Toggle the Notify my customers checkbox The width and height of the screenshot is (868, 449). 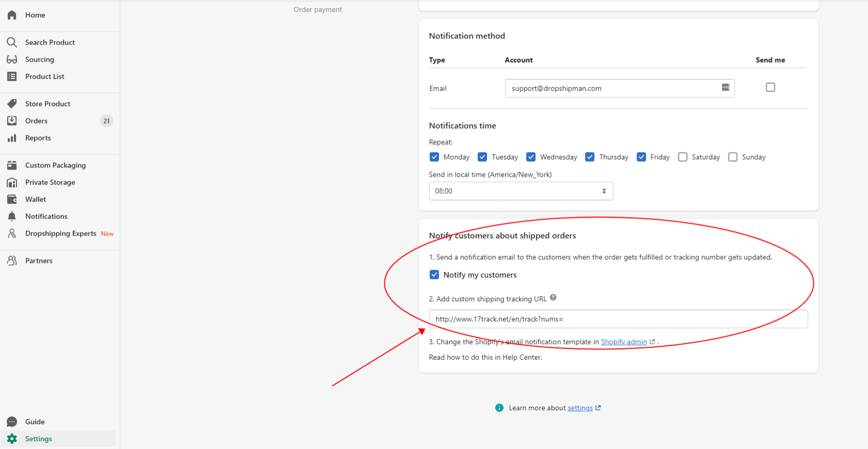434,275
